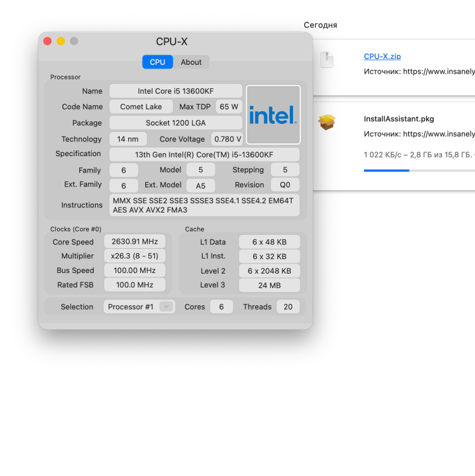Switch to the CPU tab
475x476 pixels.
(x=157, y=62)
